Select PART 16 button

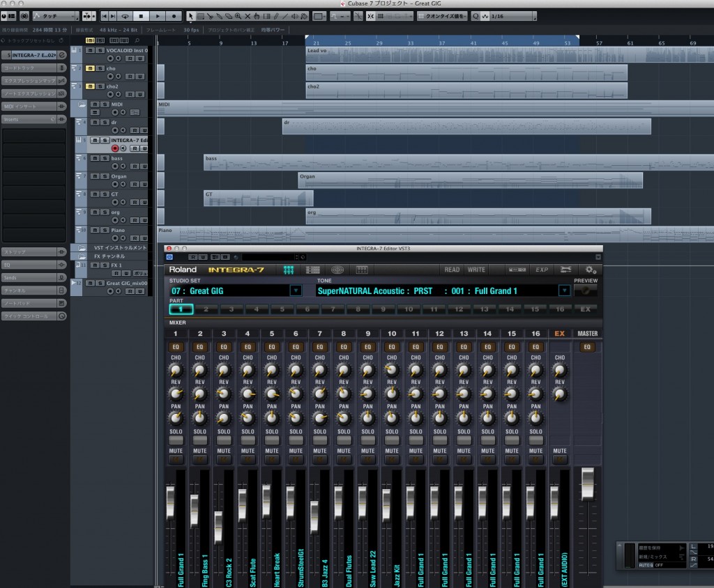tap(560, 309)
